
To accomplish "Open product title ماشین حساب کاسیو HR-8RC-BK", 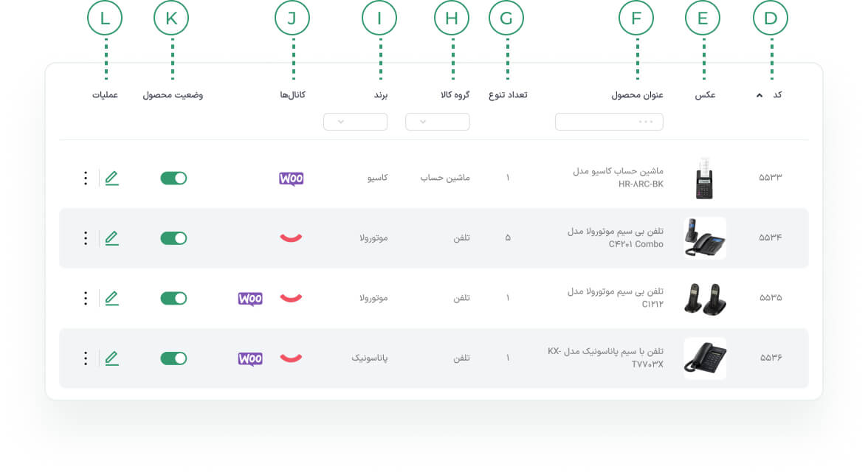I will pos(618,178).
